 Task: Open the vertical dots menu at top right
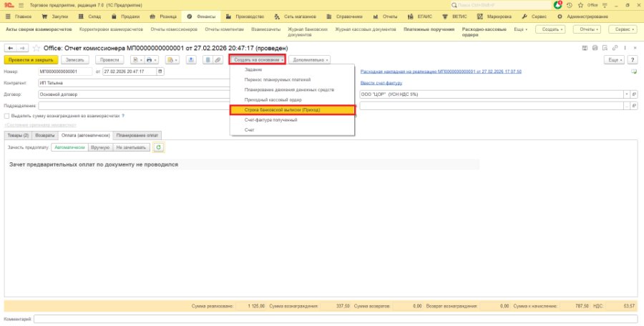coord(625,49)
